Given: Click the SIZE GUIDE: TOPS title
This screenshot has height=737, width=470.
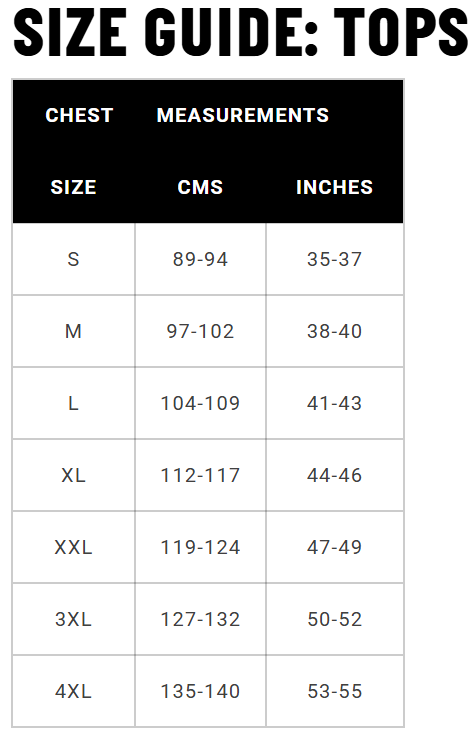Looking at the screenshot, I should 241,32.
